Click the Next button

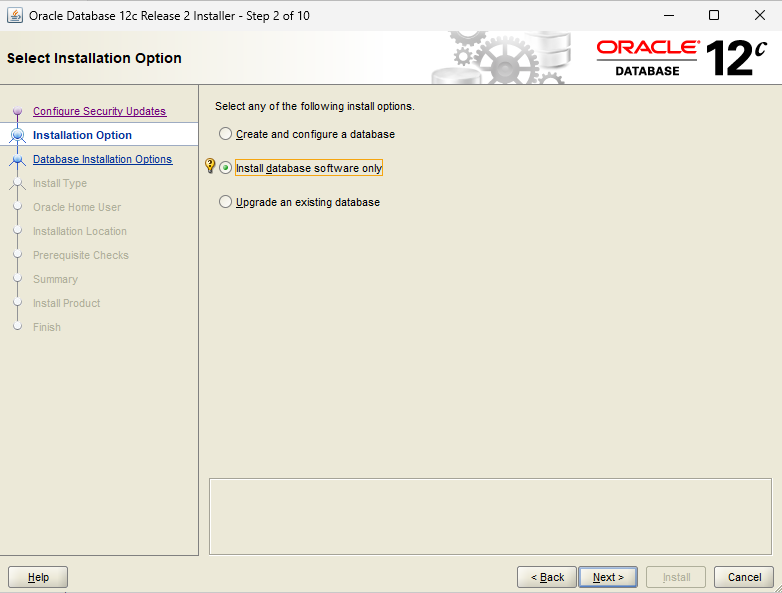point(607,577)
